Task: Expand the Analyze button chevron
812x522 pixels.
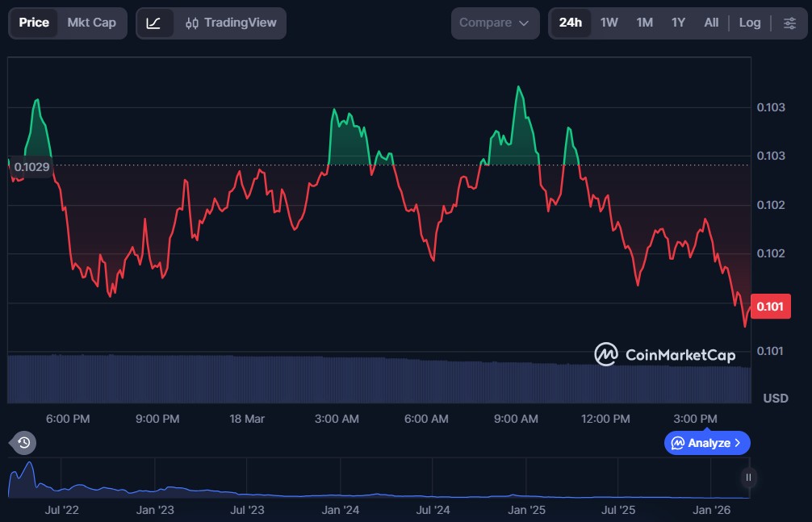Action: tap(736, 443)
